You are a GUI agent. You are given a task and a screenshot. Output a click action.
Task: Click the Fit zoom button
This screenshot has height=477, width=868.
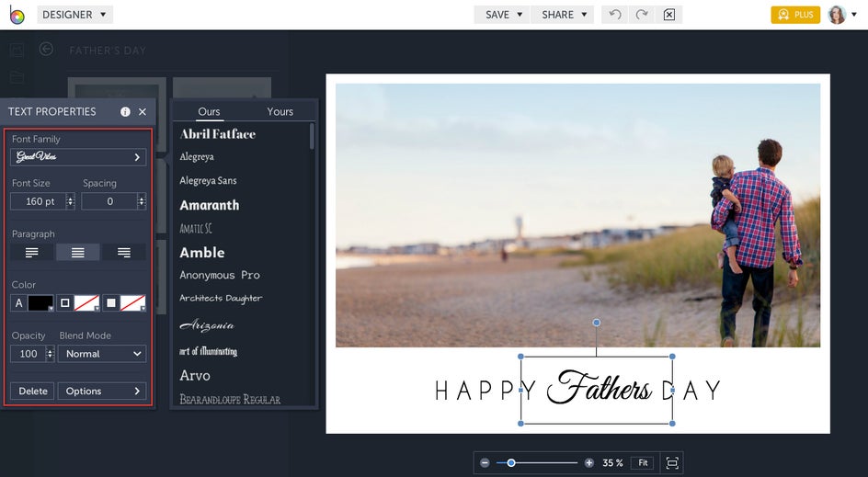tap(643, 462)
